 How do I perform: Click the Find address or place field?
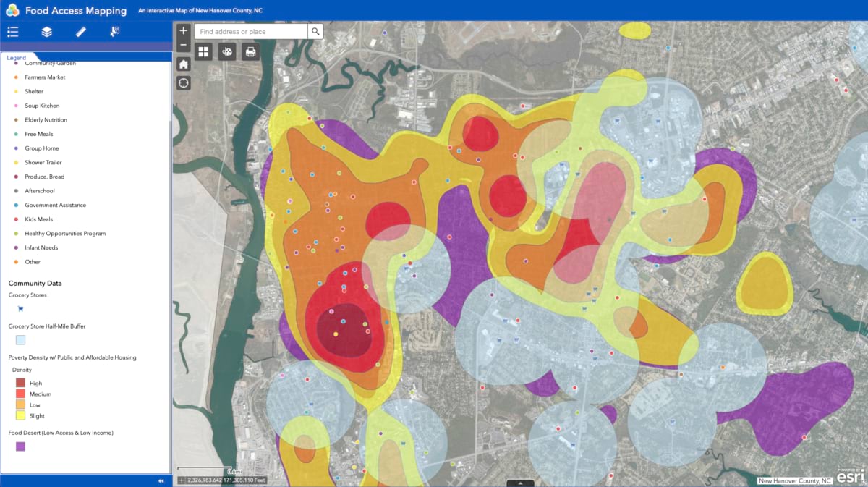251,31
